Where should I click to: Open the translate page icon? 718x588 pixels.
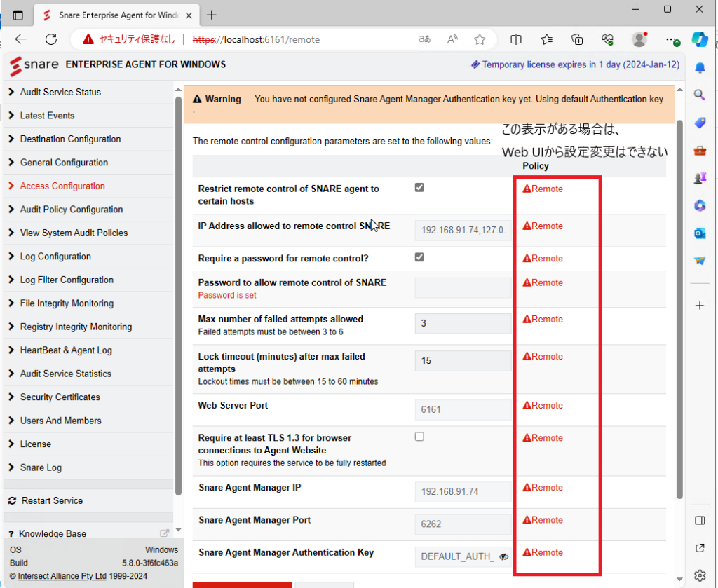click(424, 39)
